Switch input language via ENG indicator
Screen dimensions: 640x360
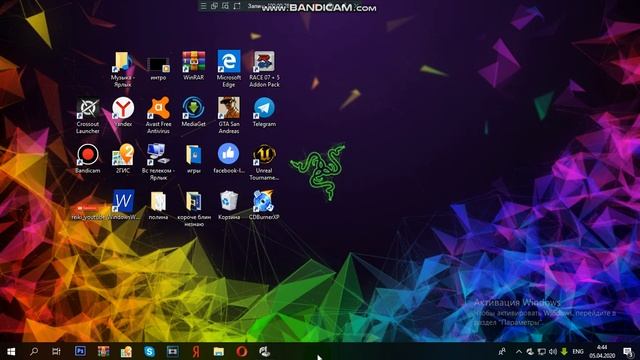click(578, 351)
